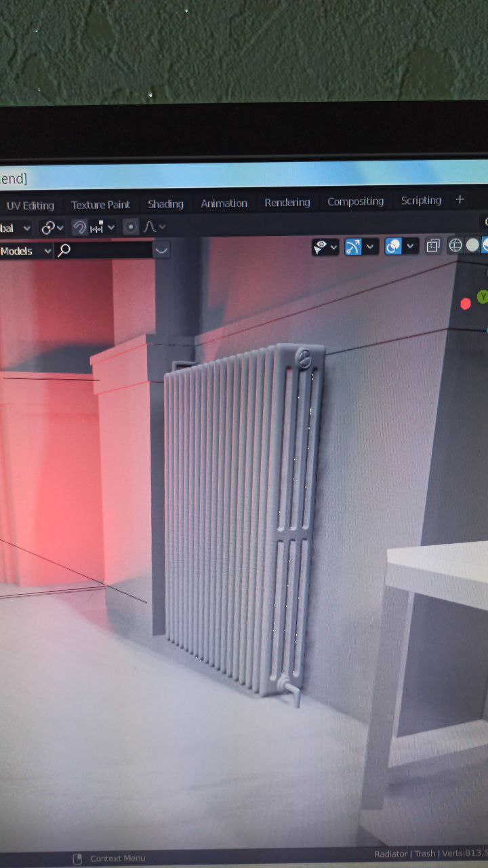This screenshot has height=868, width=488.
Task: Toggle the viewport overlays button
Action: [x=393, y=245]
